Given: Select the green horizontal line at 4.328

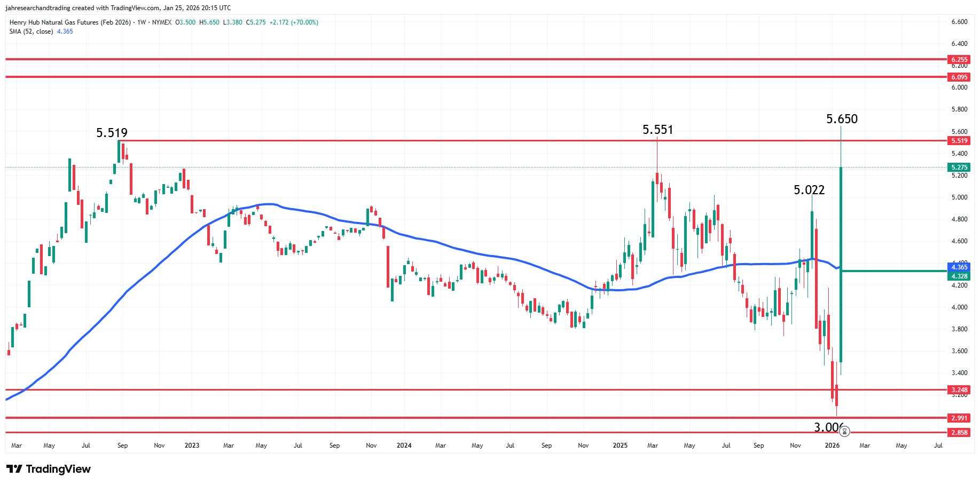Looking at the screenshot, I should (x=894, y=271).
